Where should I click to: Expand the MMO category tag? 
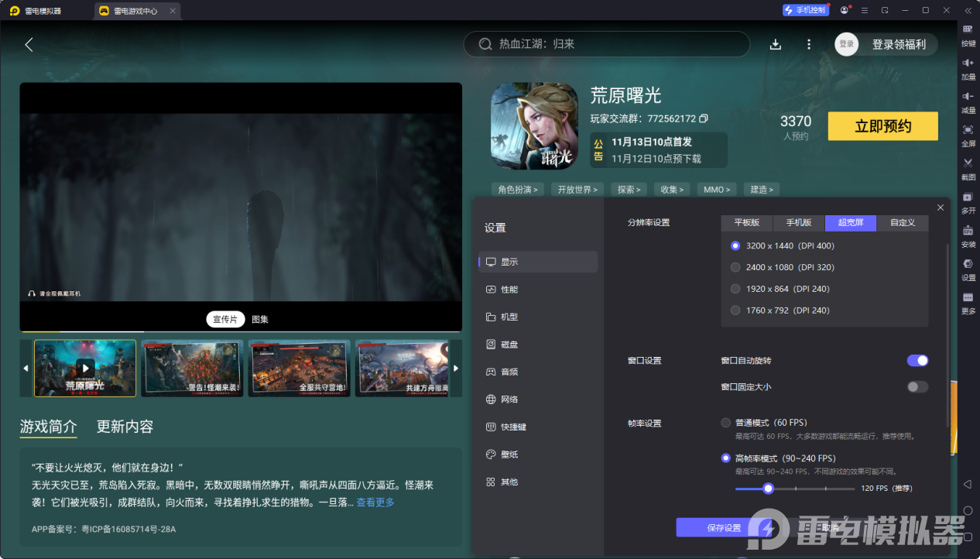(716, 189)
